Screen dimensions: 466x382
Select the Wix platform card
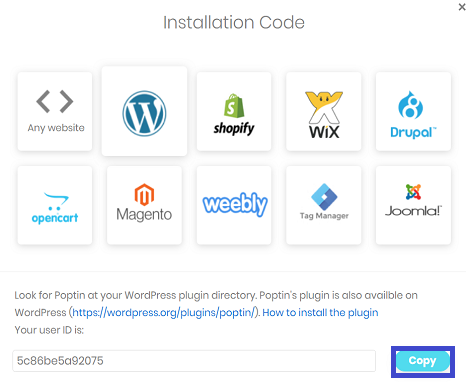click(x=324, y=111)
